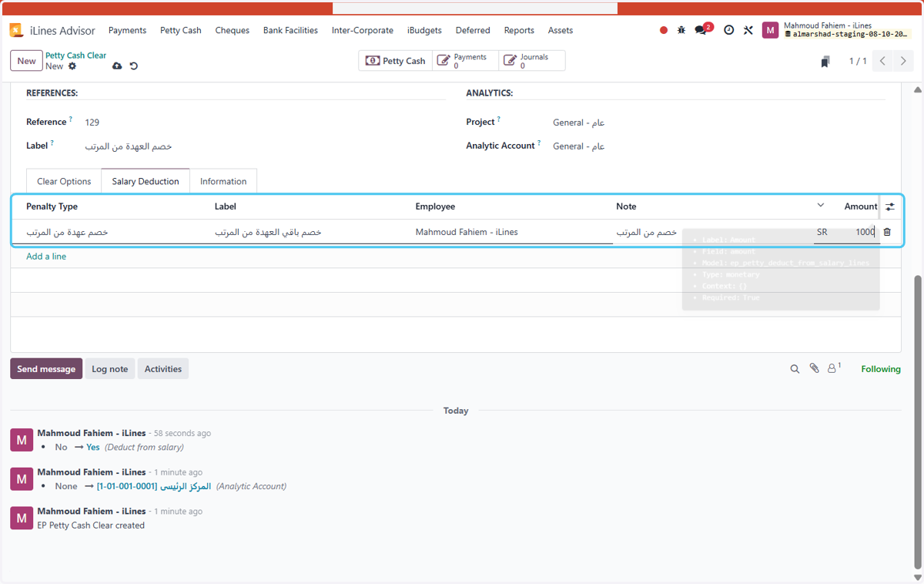Image resolution: width=924 pixels, height=584 pixels.
Task: Open the Journals smart button
Action: (x=531, y=61)
